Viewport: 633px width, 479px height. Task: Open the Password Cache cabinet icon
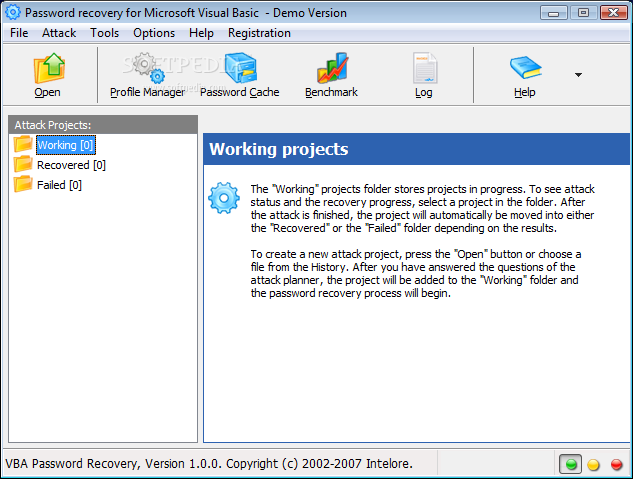240,68
